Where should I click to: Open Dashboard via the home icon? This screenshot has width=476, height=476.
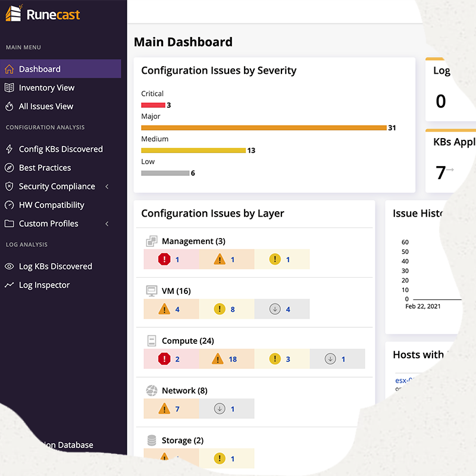point(10,69)
